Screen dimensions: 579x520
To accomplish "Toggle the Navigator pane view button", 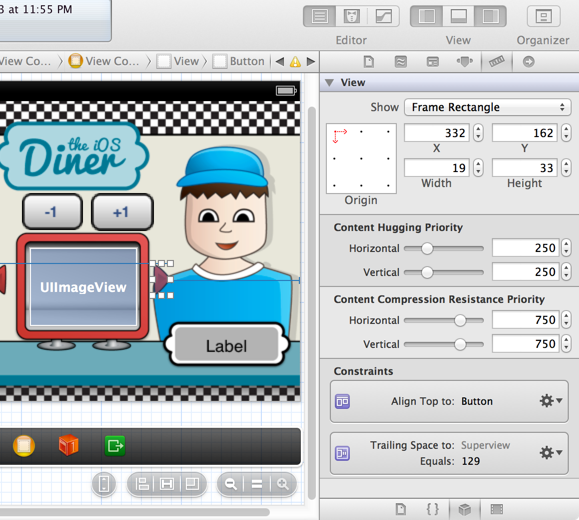I will click(x=427, y=17).
